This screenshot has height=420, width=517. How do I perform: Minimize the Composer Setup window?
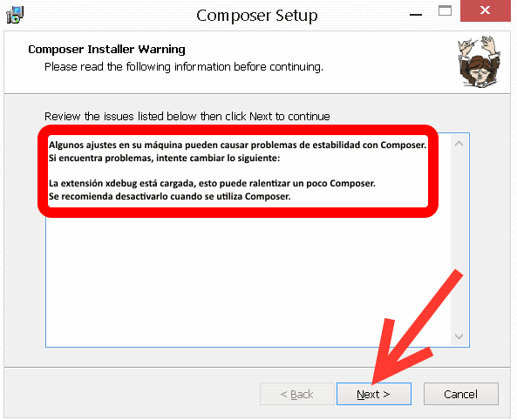pyautogui.click(x=416, y=15)
